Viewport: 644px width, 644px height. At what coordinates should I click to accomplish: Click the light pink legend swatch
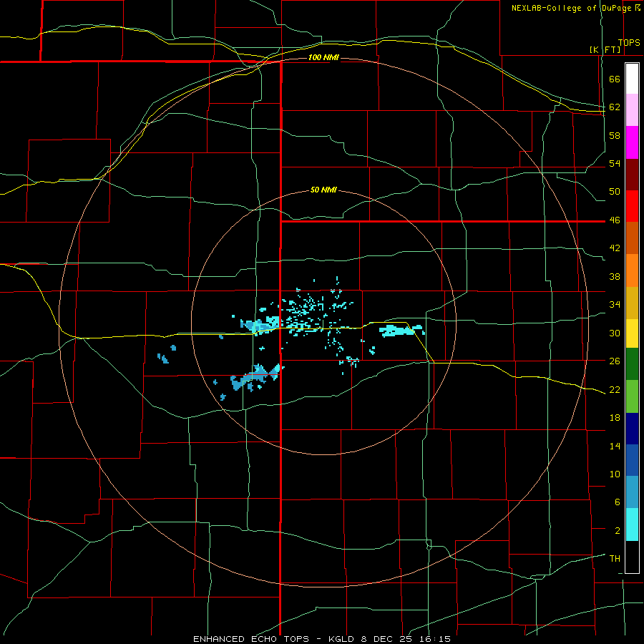coord(632,110)
